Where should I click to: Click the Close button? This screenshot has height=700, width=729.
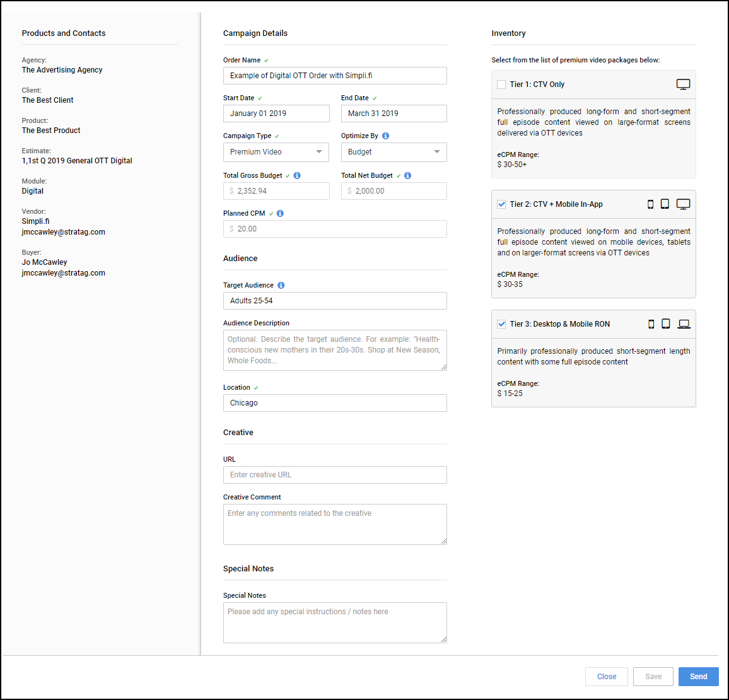(606, 677)
